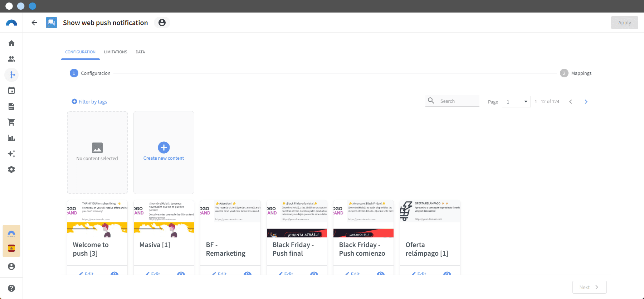Click the '1 - 12 of 124' page count
This screenshot has height=299, width=644.
pos(547,102)
